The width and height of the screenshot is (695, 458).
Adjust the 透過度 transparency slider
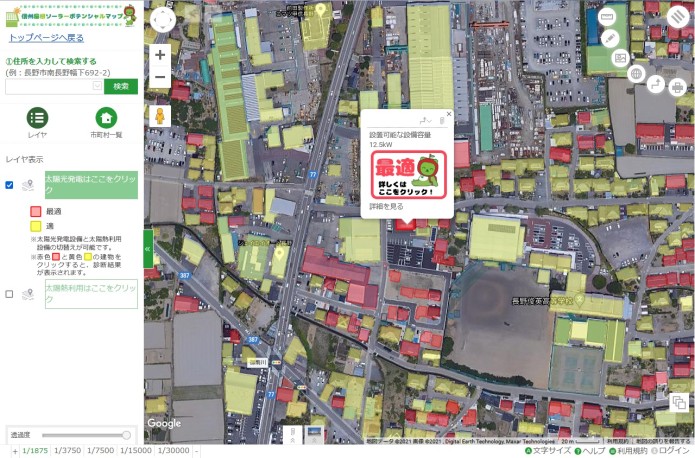click(126, 435)
